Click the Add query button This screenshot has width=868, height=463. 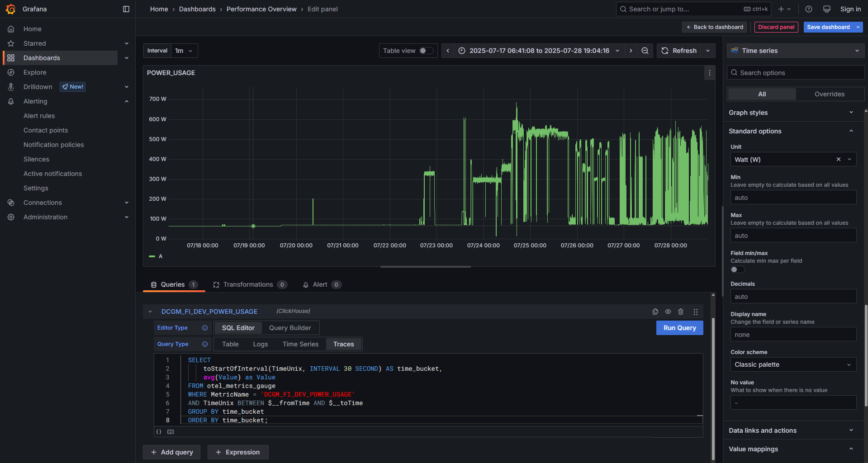tap(172, 452)
